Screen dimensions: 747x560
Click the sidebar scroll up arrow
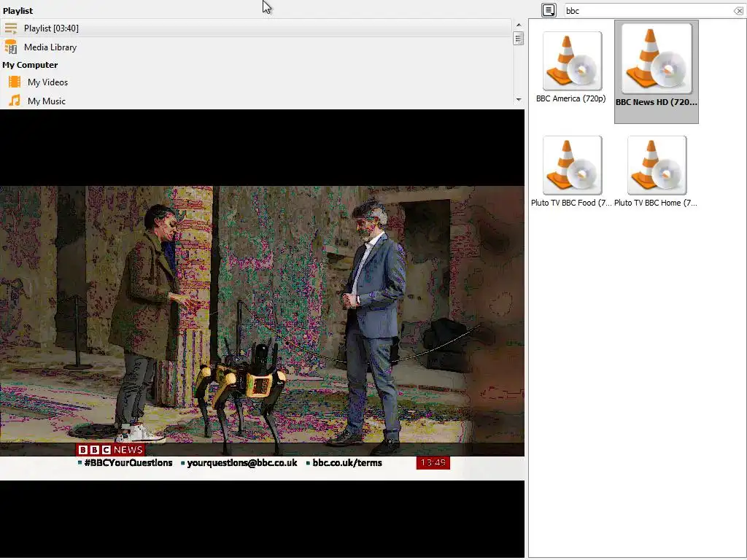pyautogui.click(x=519, y=25)
